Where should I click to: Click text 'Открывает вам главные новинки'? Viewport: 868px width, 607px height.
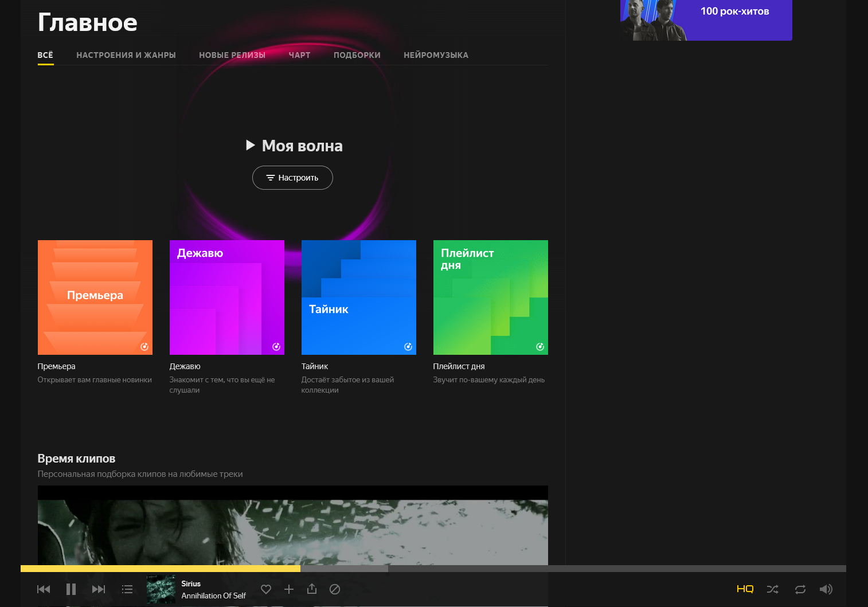tap(95, 379)
